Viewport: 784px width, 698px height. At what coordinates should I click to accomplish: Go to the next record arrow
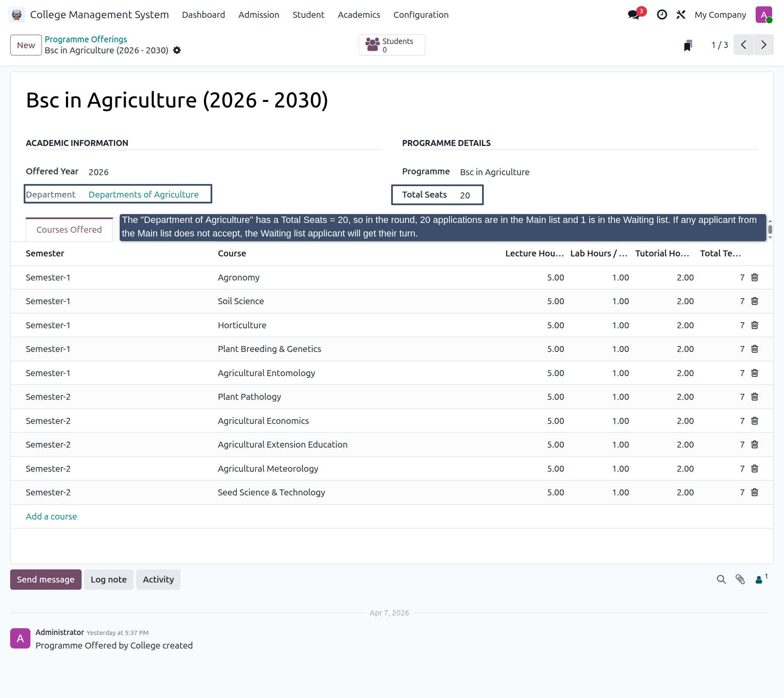(x=764, y=45)
